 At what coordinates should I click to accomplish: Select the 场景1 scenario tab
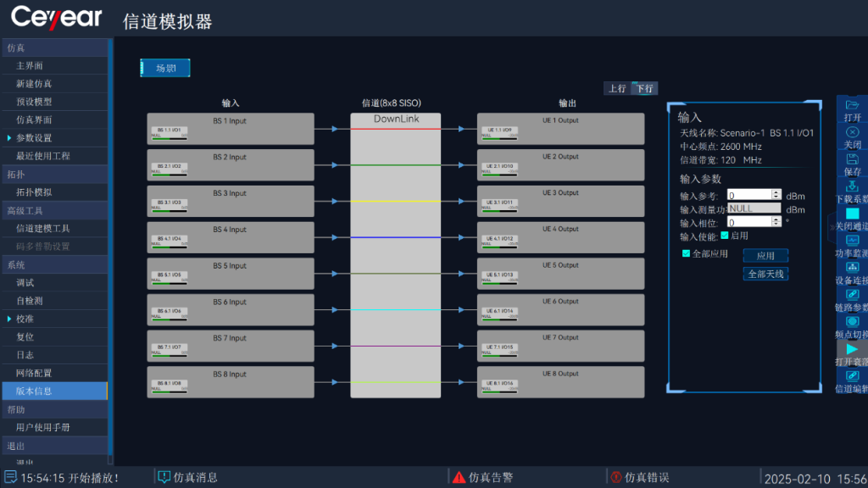click(165, 68)
